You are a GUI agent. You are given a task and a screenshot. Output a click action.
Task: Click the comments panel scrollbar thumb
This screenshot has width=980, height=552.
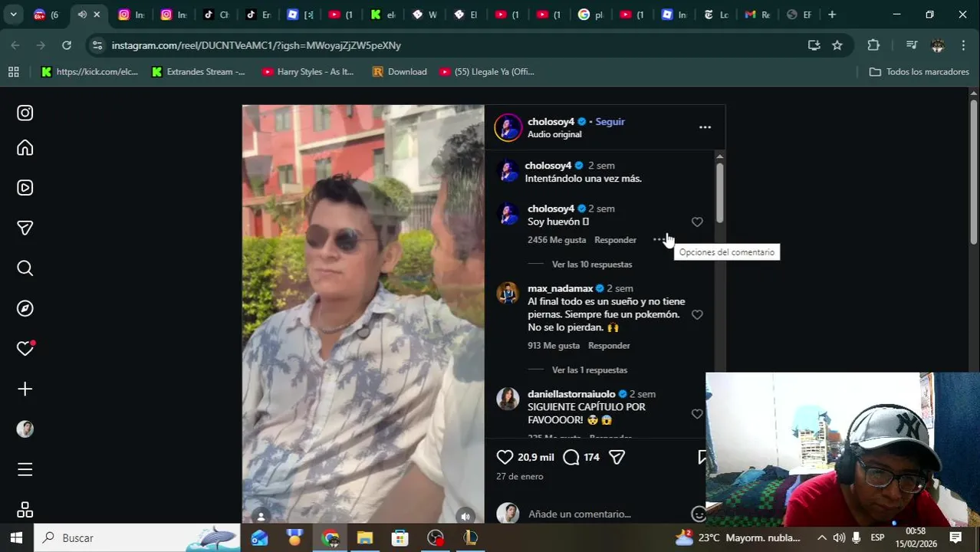click(x=719, y=192)
